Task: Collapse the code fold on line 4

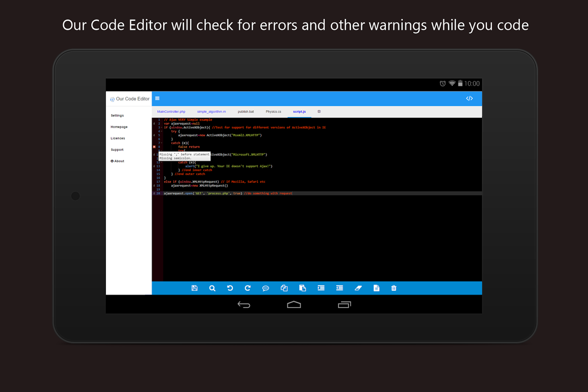Action: (162, 132)
